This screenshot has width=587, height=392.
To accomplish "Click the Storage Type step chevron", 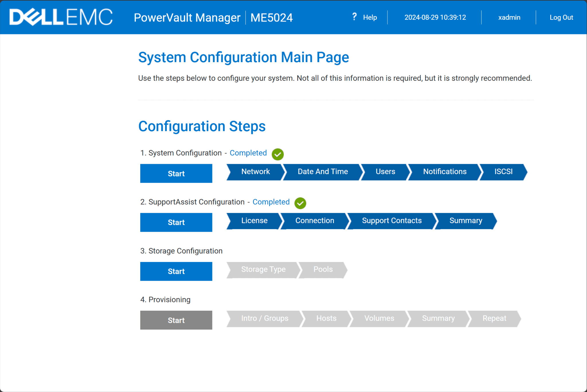I will point(263,269).
